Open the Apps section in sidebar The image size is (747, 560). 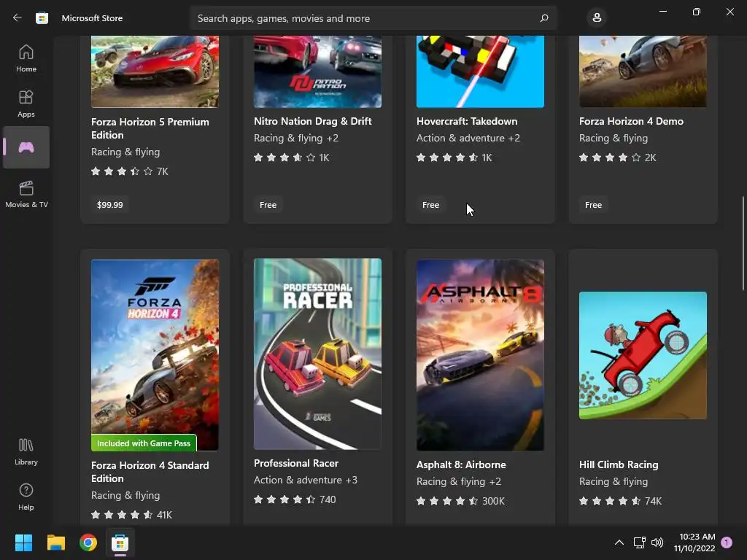[26, 104]
